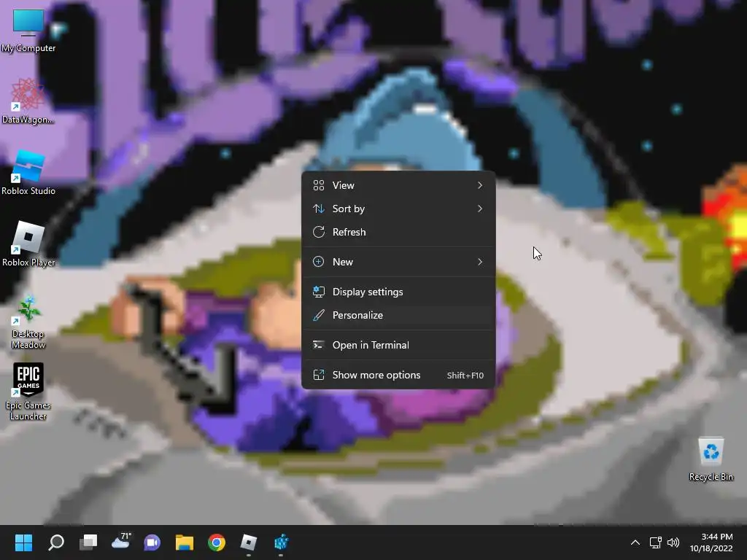The image size is (747, 560).
Task: Choose Show more options
Action: click(398, 376)
